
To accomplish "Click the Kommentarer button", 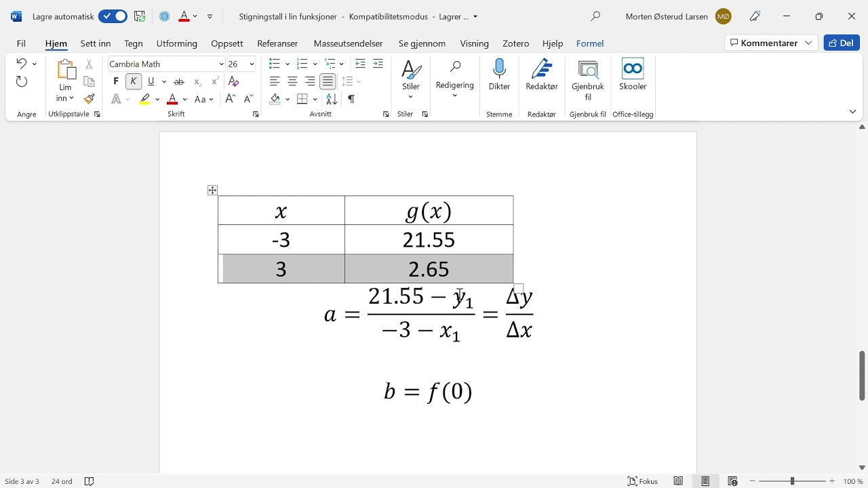I will (772, 43).
